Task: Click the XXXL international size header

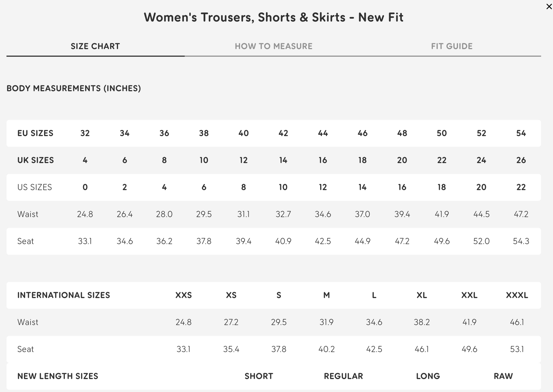Action: coord(517,296)
